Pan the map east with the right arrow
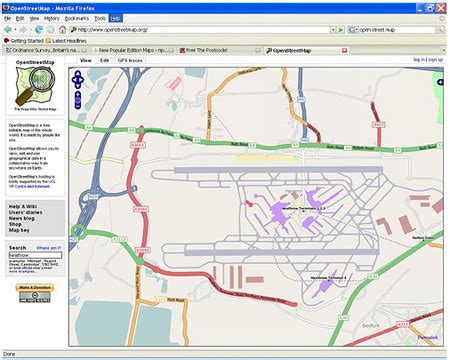The width and height of the screenshot is (450, 360). 82,80
